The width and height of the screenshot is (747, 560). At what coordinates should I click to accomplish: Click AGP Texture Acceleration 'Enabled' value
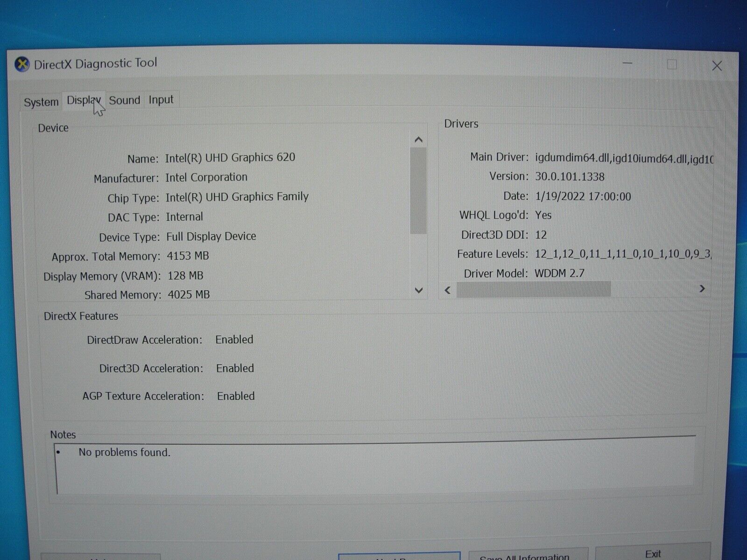point(236,396)
